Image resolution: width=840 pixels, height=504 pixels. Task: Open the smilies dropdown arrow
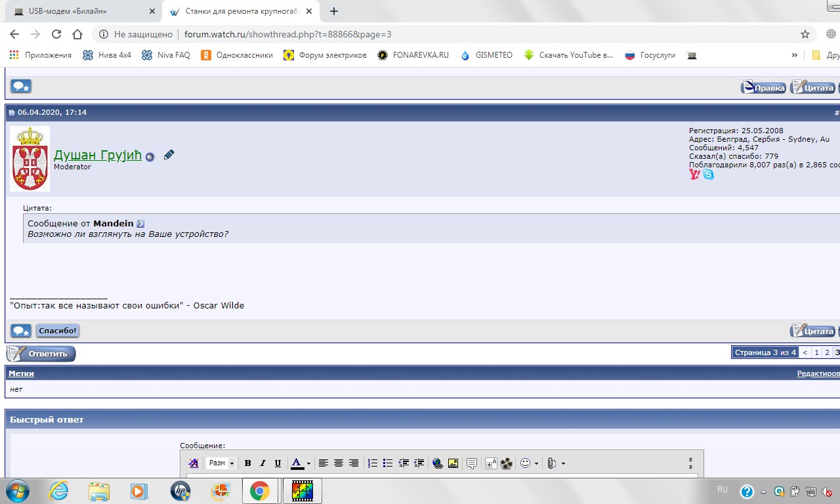(536, 463)
